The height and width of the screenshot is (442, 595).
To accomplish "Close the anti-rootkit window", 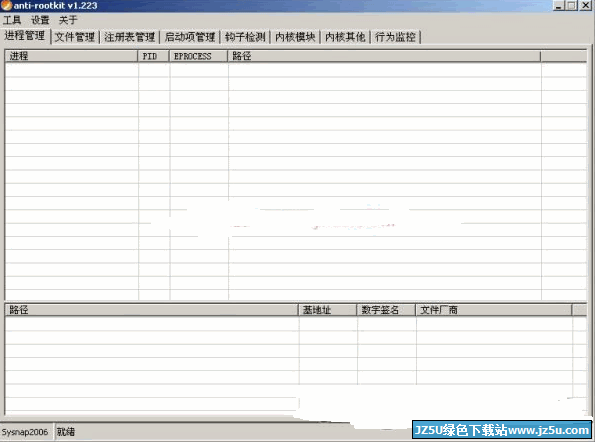I will [x=585, y=5].
